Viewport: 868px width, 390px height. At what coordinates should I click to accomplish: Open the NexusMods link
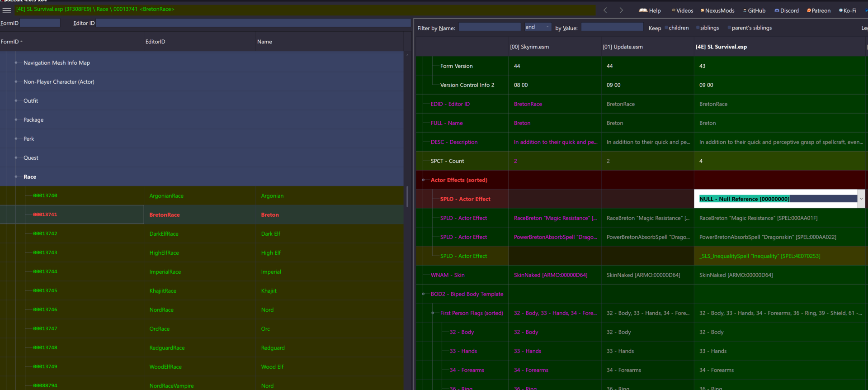tap(717, 10)
